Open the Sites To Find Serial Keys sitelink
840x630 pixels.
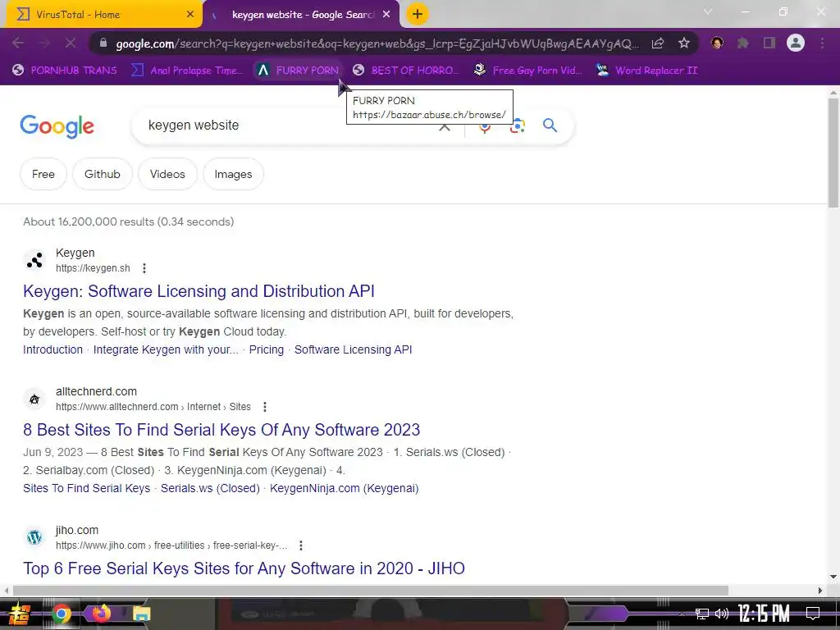(87, 488)
